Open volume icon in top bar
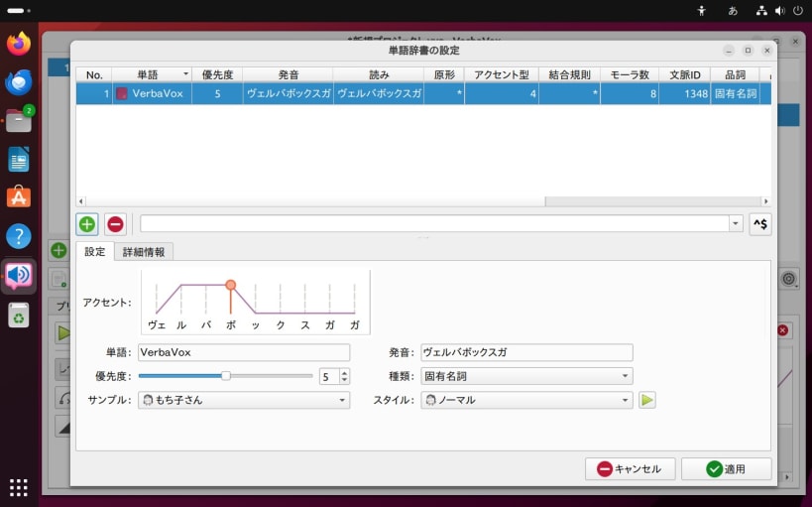Viewport: 812px width, 507px height. click(x=779, y=10)
